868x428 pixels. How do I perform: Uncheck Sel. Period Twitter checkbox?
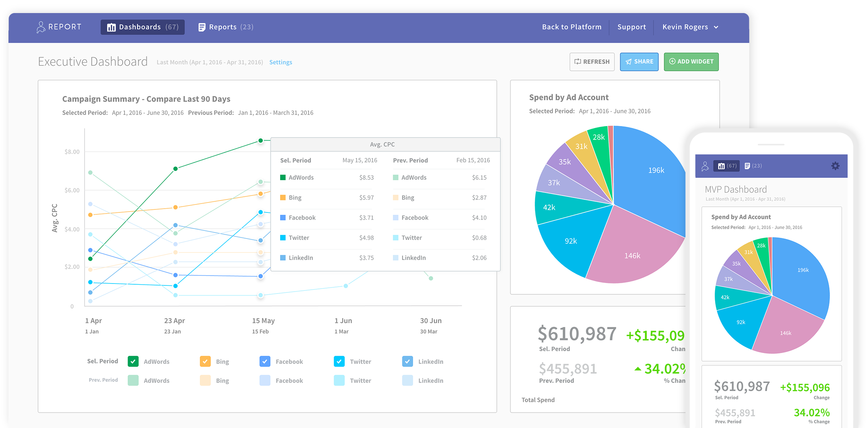pyautogui.click(x=339, y=362)
